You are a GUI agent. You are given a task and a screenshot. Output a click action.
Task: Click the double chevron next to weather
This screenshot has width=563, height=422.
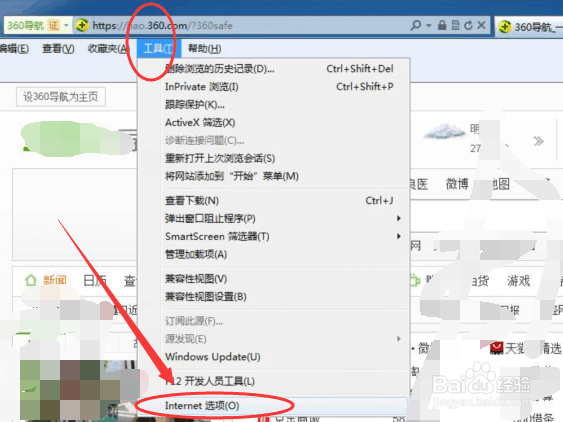point(538,141)
